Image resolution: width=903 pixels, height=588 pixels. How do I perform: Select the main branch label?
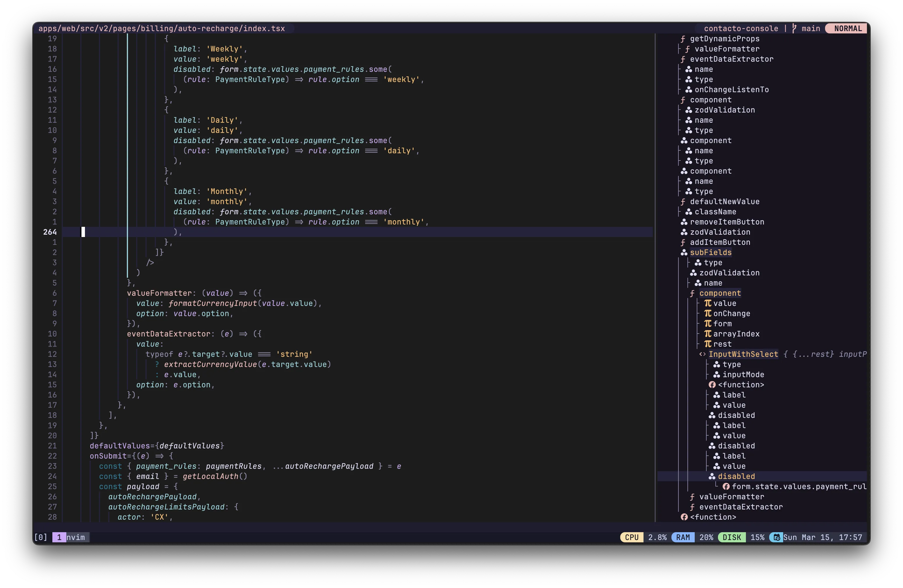click(x=810, y=28)
